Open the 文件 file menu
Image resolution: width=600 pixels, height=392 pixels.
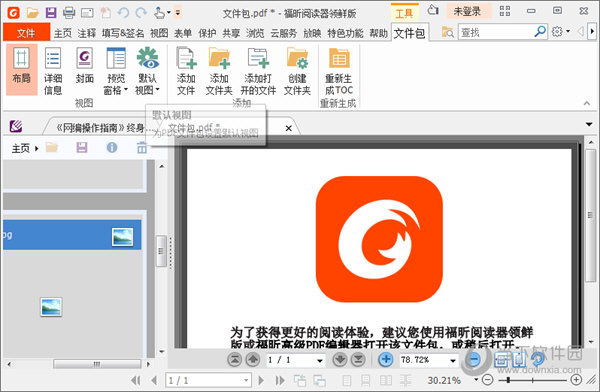[x=26, y=33]
